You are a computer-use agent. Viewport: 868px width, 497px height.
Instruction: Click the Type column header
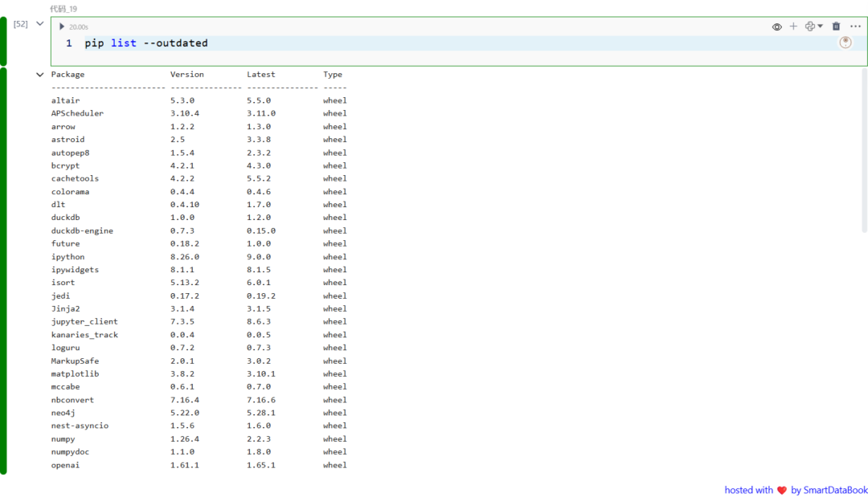coord(333,74)
